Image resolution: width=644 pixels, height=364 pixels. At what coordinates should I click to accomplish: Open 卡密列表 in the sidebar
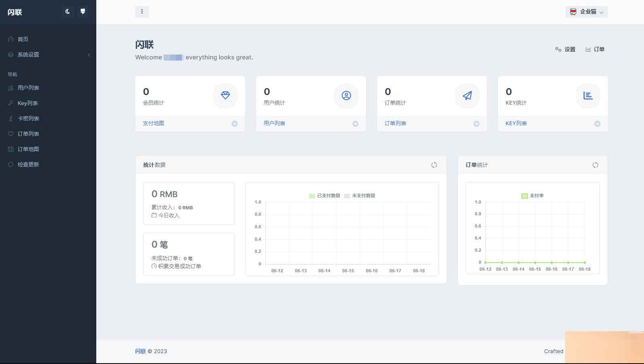click(28, 119)
